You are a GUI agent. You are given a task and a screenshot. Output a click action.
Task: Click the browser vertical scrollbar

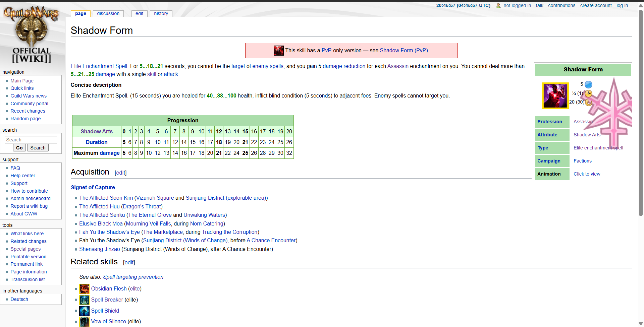coord(641,113)
